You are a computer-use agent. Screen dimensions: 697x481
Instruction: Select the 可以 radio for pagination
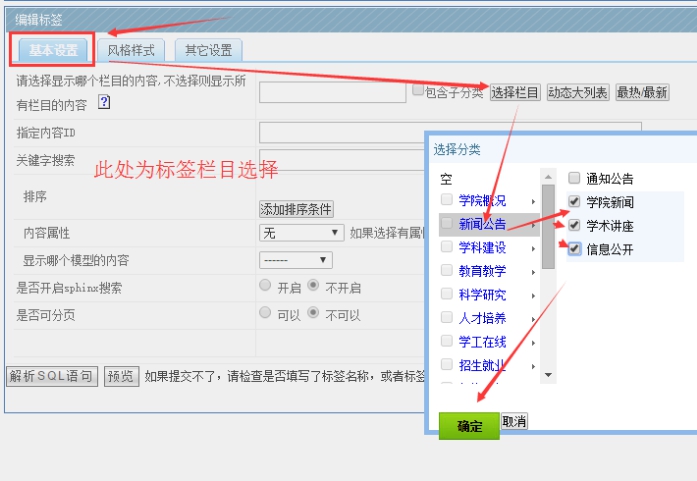pos(265,313)
